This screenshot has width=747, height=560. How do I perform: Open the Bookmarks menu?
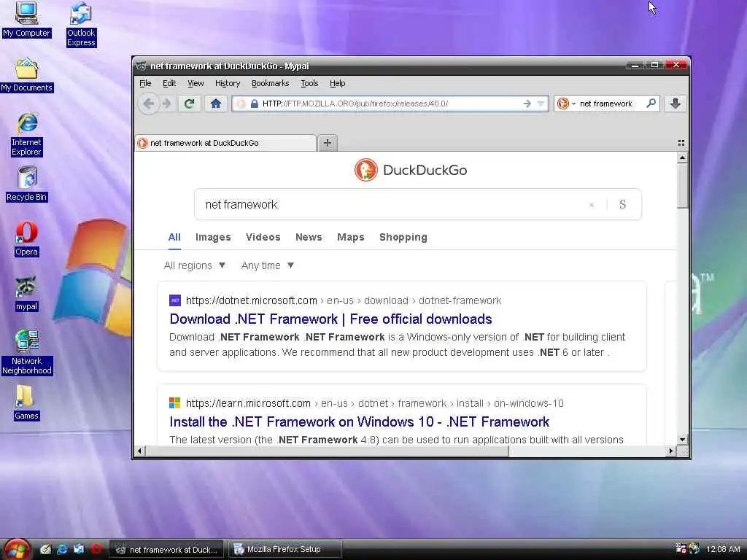(x=270, y=83)
